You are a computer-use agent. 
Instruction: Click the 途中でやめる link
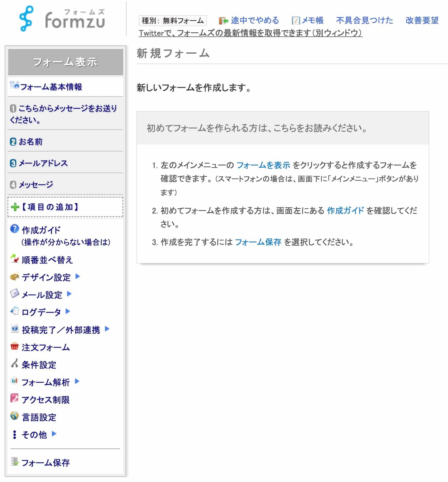coord(255,20)
